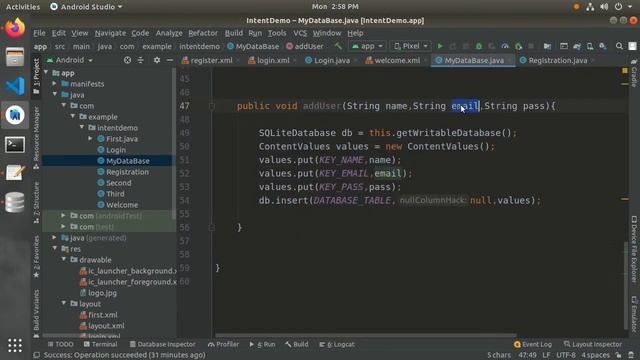Open the Profiler tool window
This screenshot has width=640, height=360.
click(223, 344)
